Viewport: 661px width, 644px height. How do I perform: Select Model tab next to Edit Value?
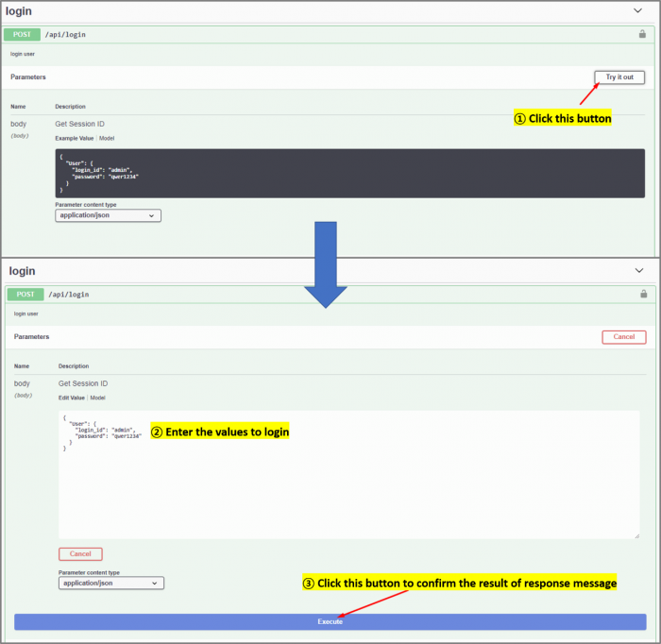pyautogui.click(x=97, y=398)
